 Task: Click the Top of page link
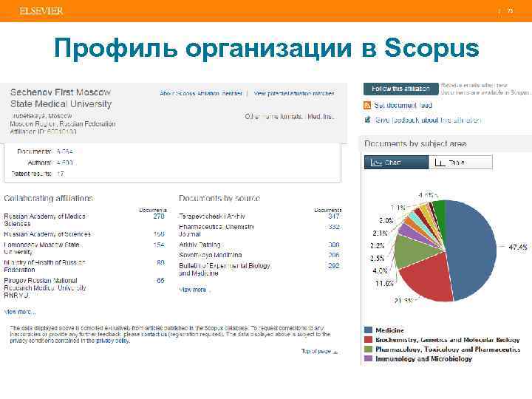point(316,352)
